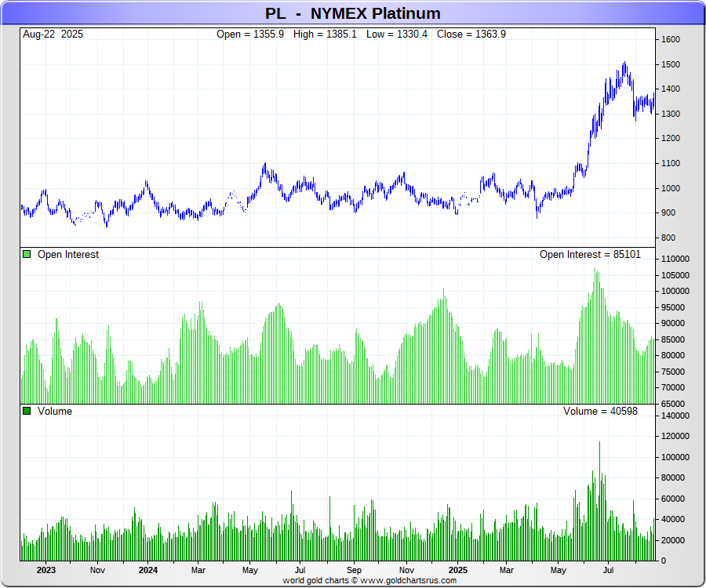Click the 2023 time axis label
The width and height of the screenshot is (706, 588).
coord(46,570)
